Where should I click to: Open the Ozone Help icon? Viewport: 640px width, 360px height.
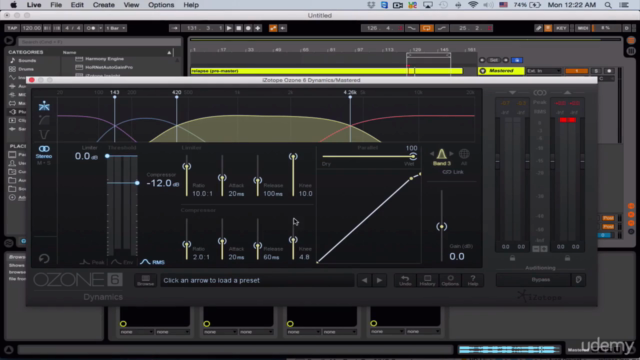click(x=473, y=280)
